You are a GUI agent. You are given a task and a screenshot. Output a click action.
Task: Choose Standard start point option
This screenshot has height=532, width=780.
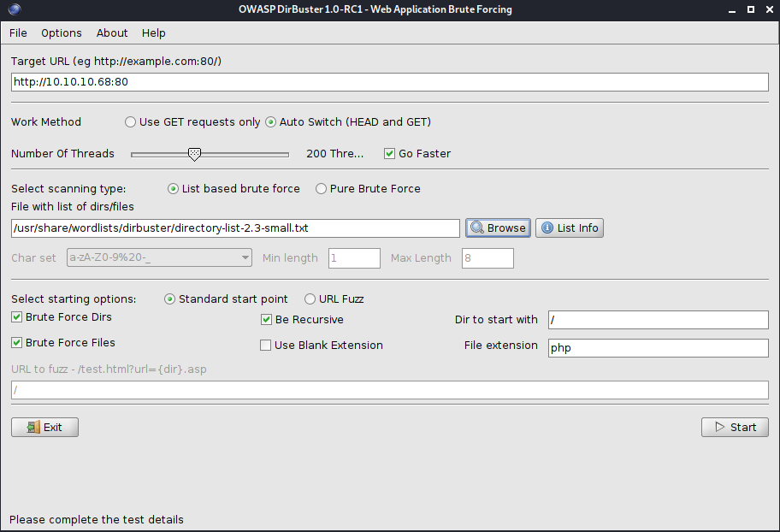169,299
